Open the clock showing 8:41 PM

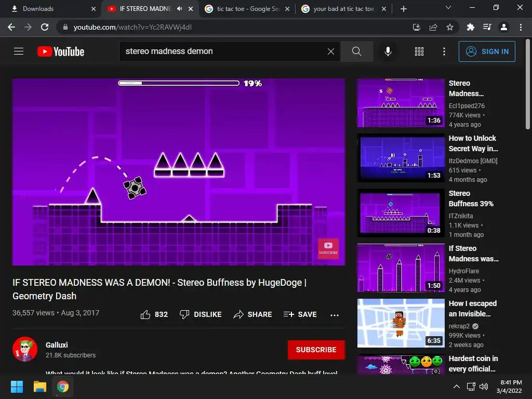[509, 387]
